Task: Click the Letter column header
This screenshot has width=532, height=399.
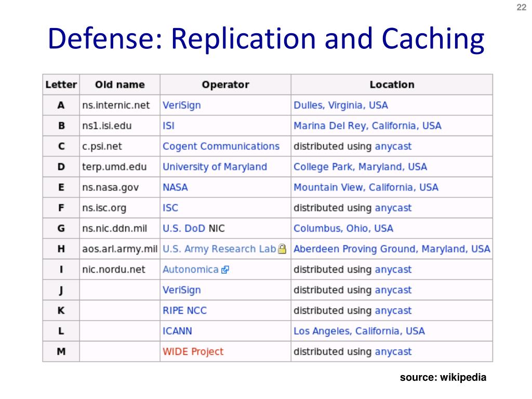Action: (61, 85)
